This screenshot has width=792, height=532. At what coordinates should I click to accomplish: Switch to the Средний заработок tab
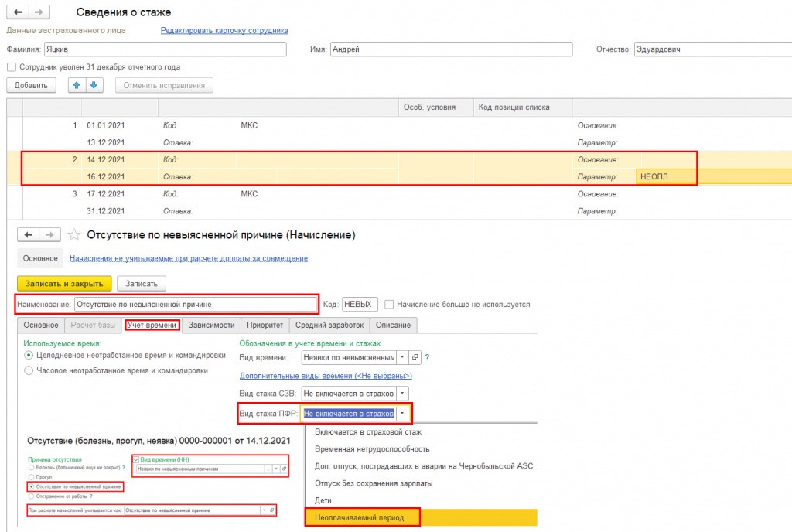[x=329, y=325]
